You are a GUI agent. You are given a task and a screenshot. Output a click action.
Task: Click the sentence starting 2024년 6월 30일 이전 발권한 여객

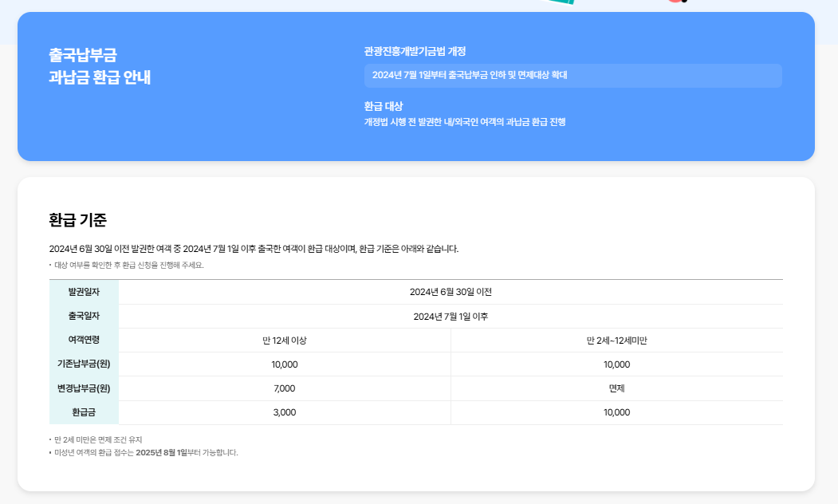254,249
